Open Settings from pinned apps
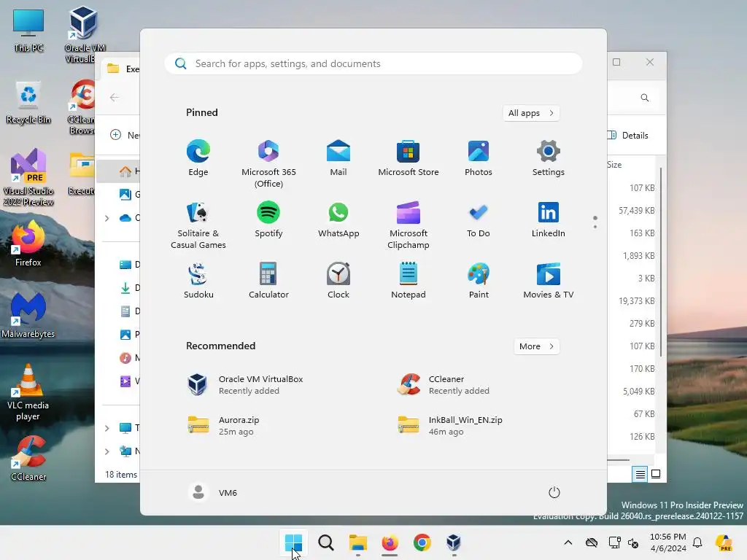This screenshot has height=560, width=747. click(549, 158)
